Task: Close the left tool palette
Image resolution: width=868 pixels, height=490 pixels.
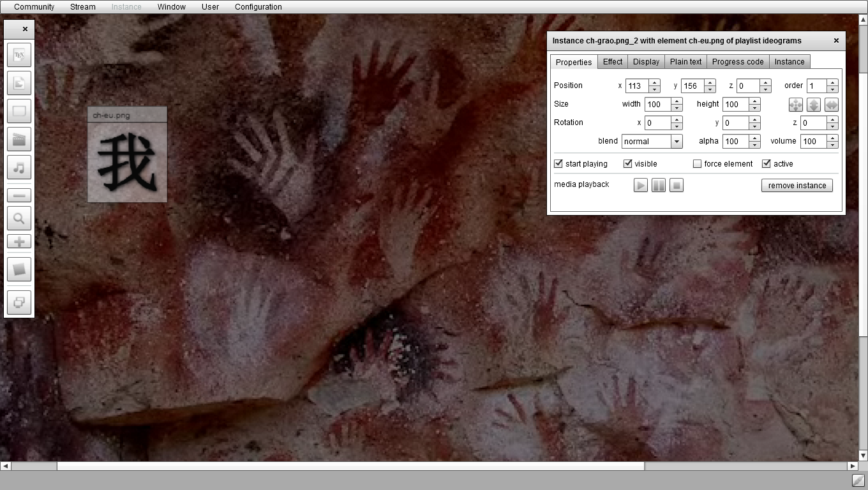Action: tap(25, 29)
